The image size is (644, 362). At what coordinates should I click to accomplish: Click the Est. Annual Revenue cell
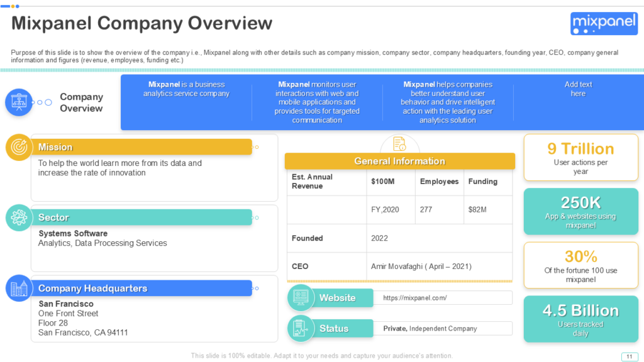pyautogui.click(x=326, y=182)
